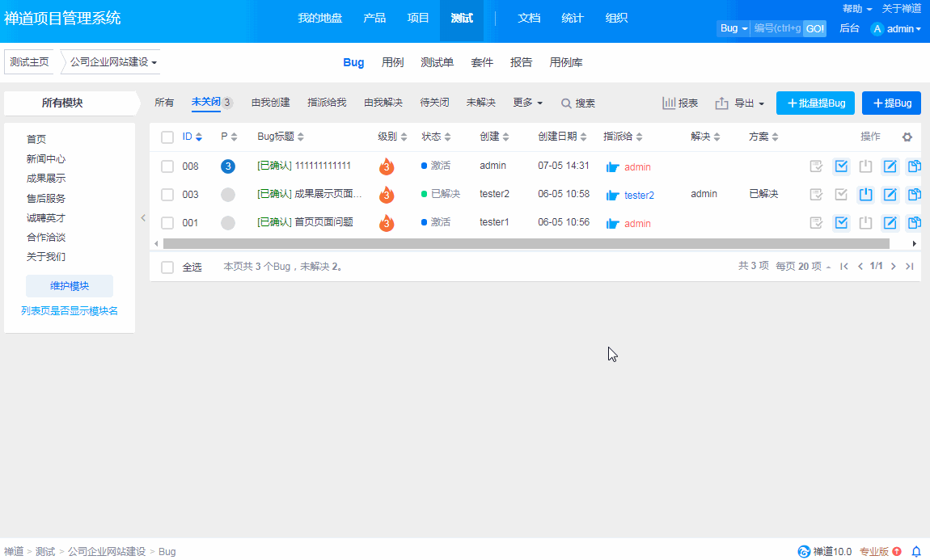Check the checkbox for bug 001
This screenshot has width=930, height=560.
(167, 223)
